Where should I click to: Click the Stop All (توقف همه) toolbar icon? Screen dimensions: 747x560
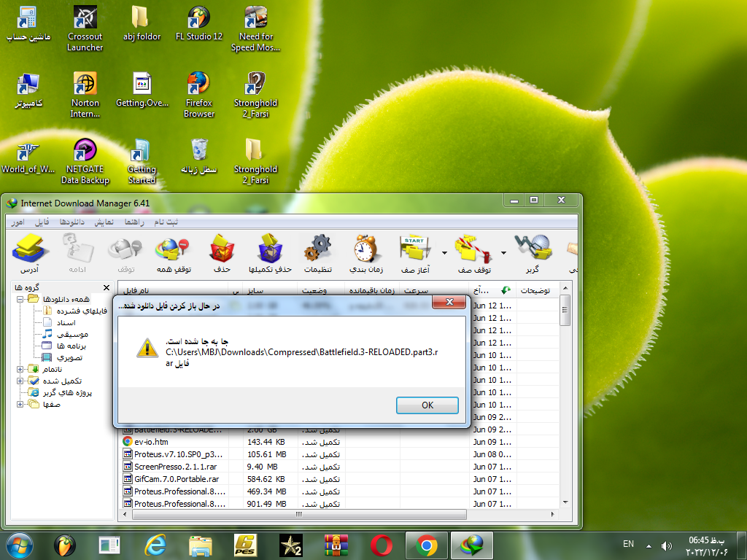(x=173, y=253)
